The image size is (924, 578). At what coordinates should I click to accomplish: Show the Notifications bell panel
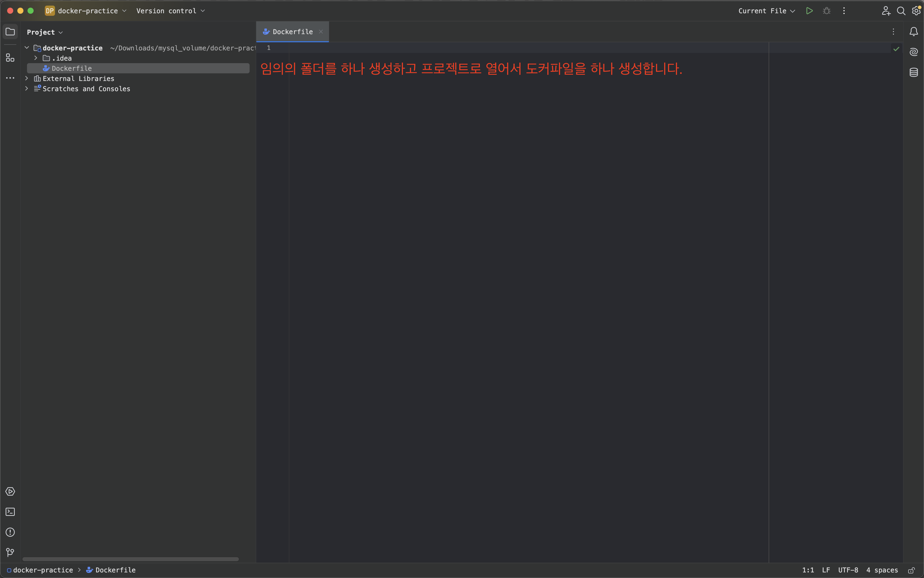coord(913,31)
